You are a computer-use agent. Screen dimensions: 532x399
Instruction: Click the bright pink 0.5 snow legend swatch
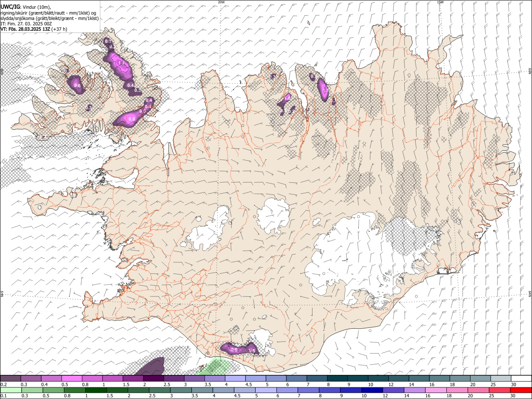coord(71,379)
